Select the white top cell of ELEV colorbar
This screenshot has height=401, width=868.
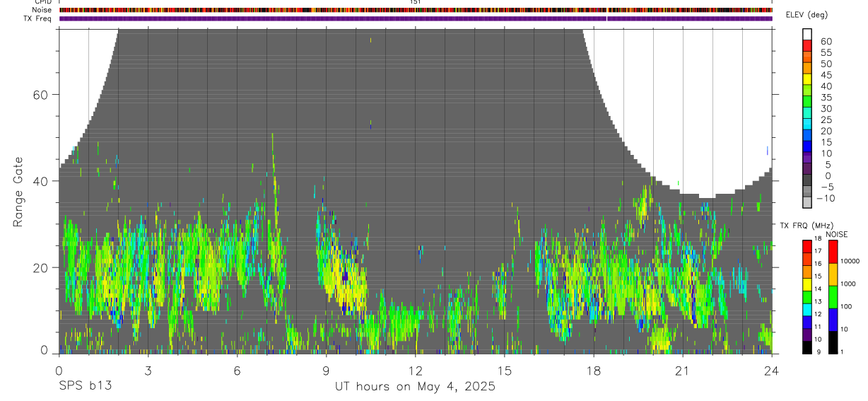[x=807, y=34]
